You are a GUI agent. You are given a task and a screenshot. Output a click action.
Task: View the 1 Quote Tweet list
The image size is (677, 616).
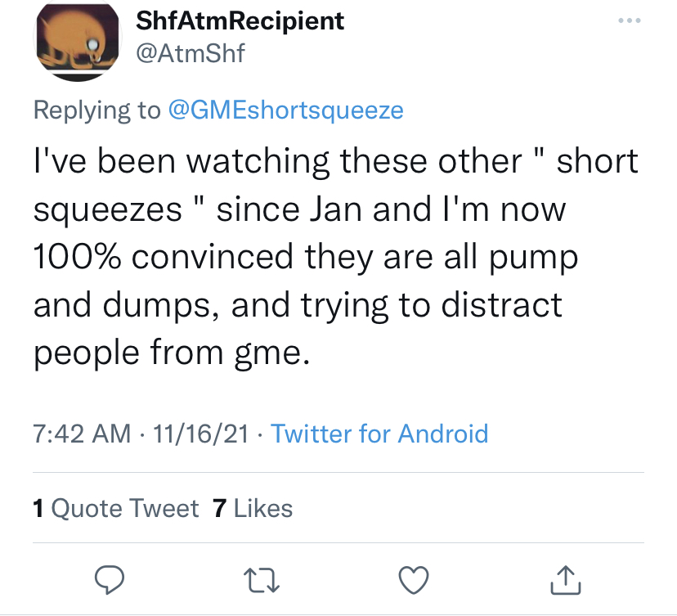(115, 509)
